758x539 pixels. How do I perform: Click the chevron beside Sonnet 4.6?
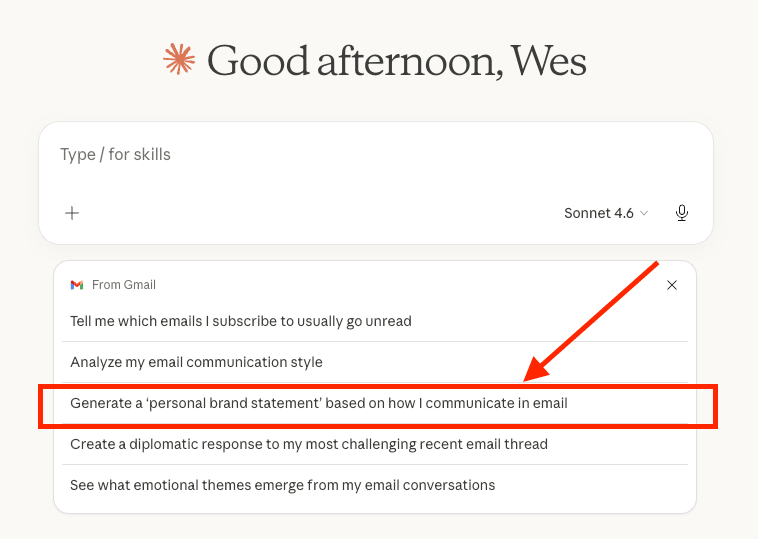644,213
